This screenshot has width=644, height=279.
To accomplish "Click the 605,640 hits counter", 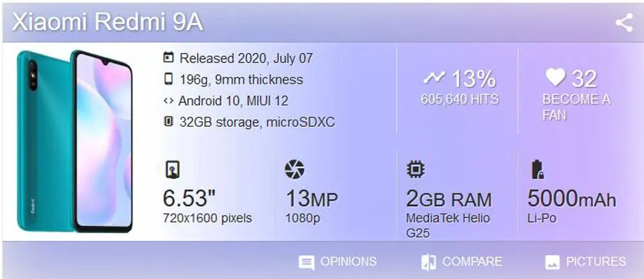I will point(459,100).
